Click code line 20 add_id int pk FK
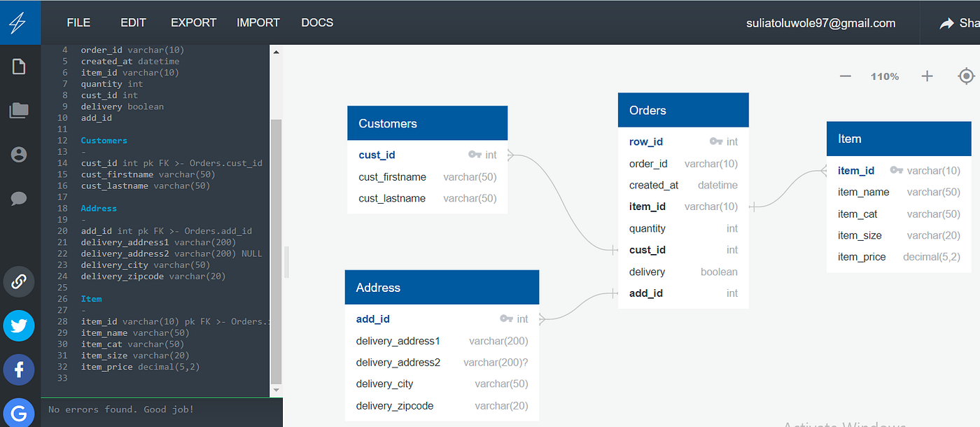This screenshot has width=980, height=427. coord(166,231)
